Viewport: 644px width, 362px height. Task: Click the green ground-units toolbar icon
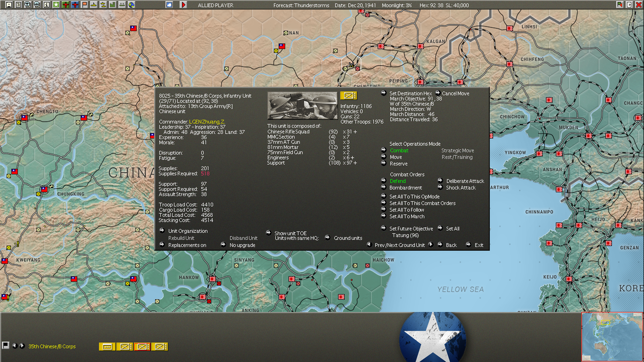point(122,5)
